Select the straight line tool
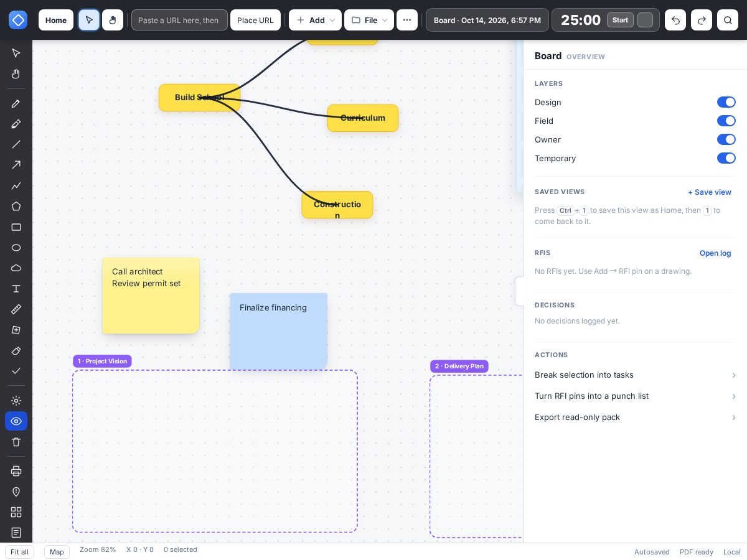 16,144
